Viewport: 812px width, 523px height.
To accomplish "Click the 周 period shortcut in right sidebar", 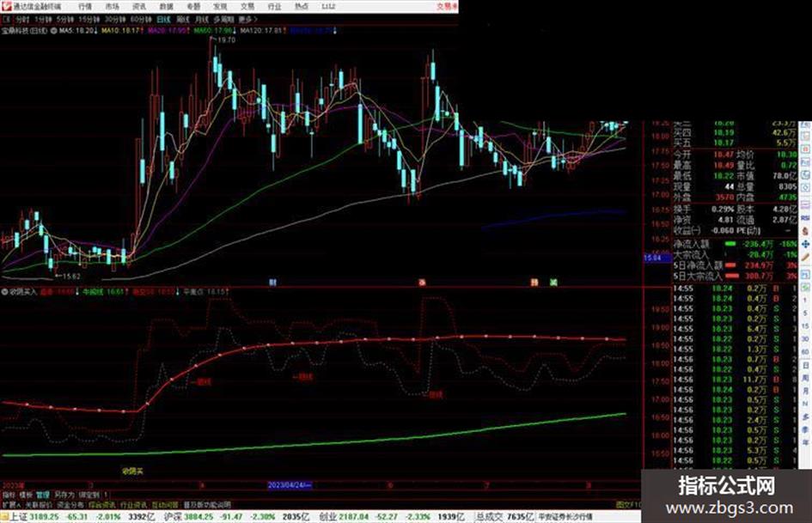I will tap(805, 379).
